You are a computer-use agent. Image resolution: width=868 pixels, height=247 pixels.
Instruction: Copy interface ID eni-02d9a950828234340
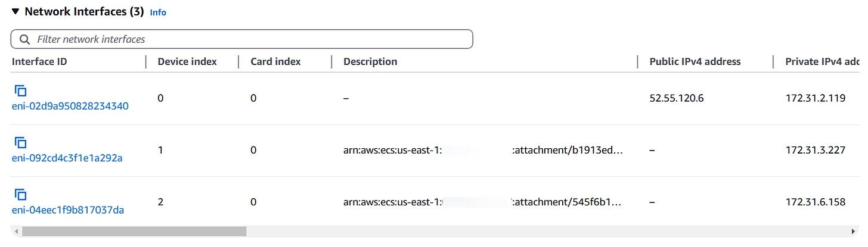(x=20, y=90)
